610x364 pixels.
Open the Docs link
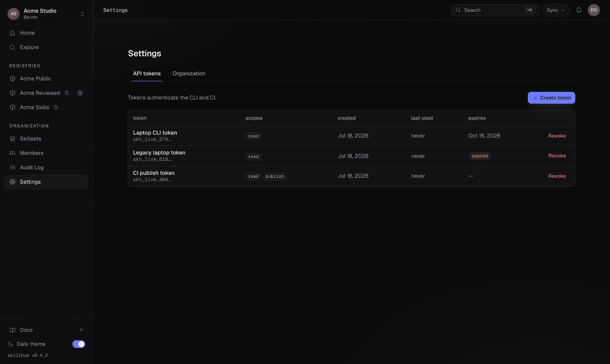[x=46, y=330]
